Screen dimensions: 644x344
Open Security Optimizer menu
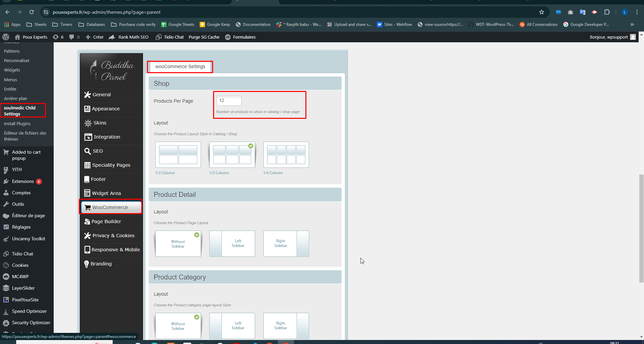(x=31, y=323)
